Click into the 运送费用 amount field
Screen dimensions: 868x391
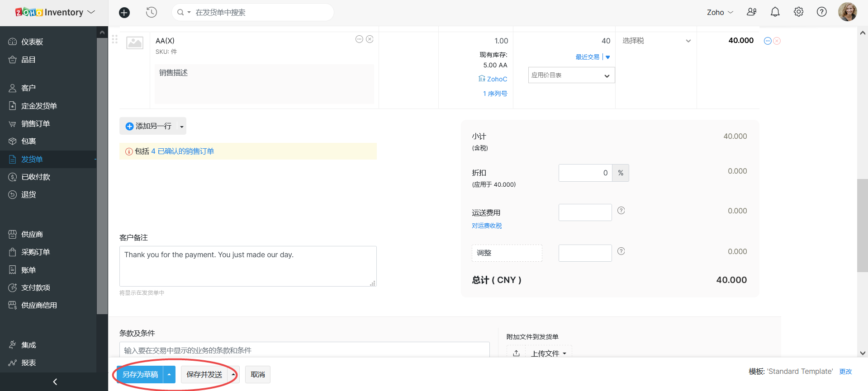585,212
